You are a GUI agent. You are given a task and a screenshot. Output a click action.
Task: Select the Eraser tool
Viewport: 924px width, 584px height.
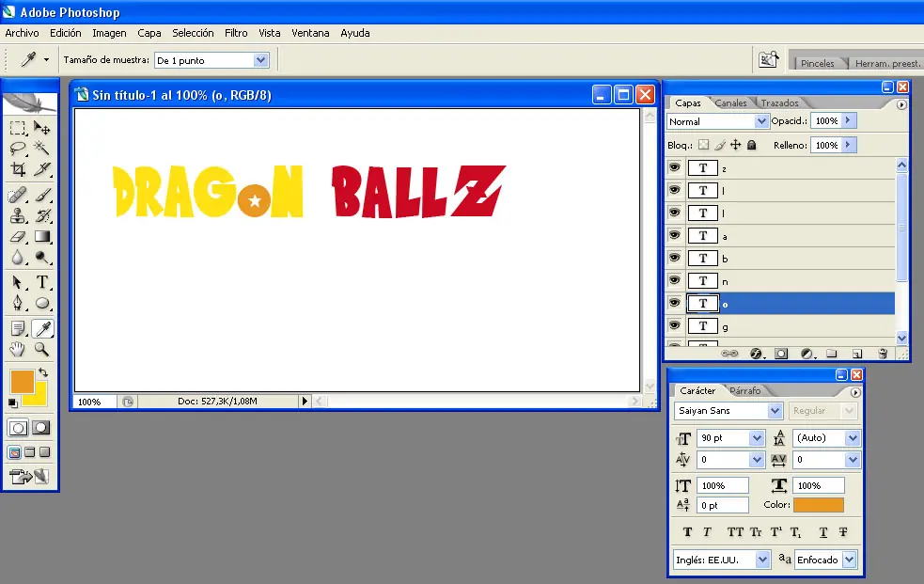(18, 237)
